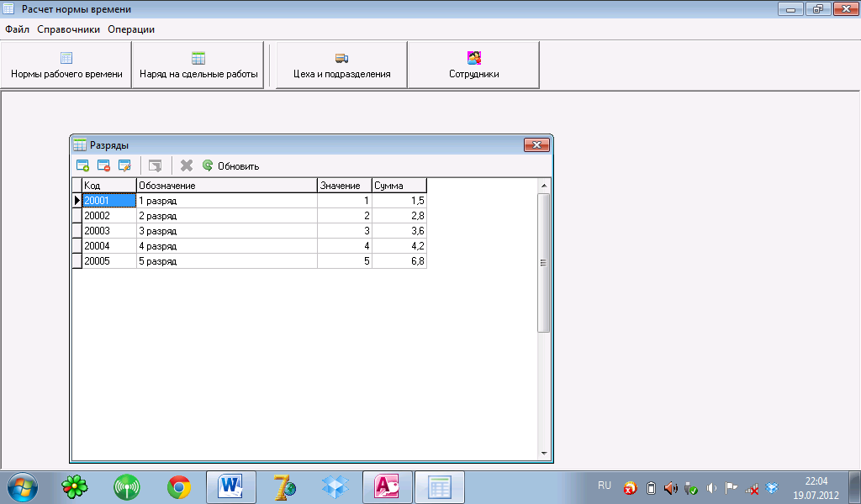Select cell with code 20002
Image resolution: width=861 pixels, height=504 pixels.
109,216
